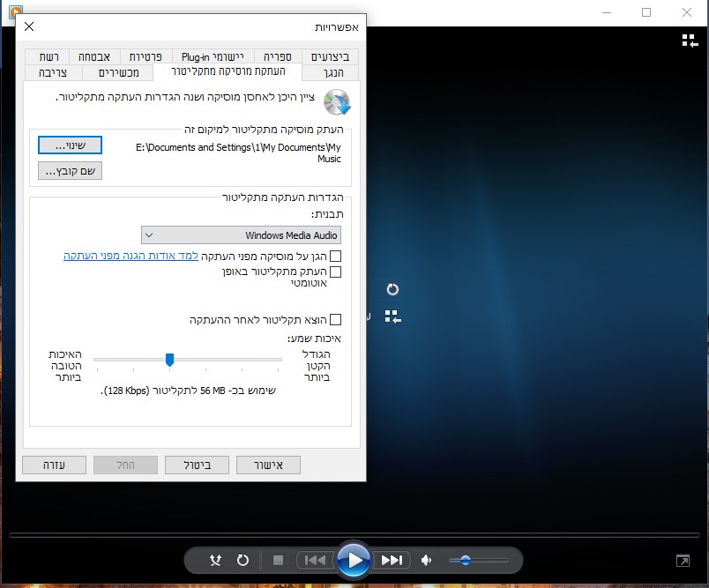Click the seek bar of the player
709x588 pixels.
coord(354,535)
